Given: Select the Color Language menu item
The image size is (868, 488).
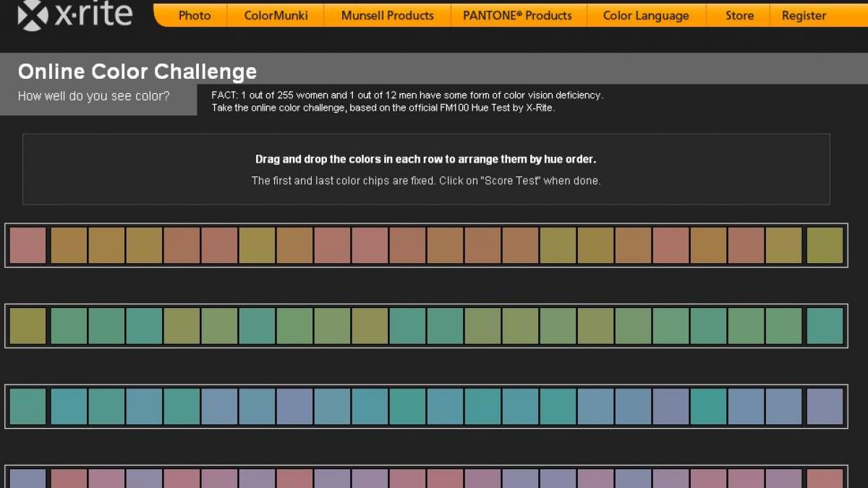Looking at the screenshot, I should [x=646, y=15].
